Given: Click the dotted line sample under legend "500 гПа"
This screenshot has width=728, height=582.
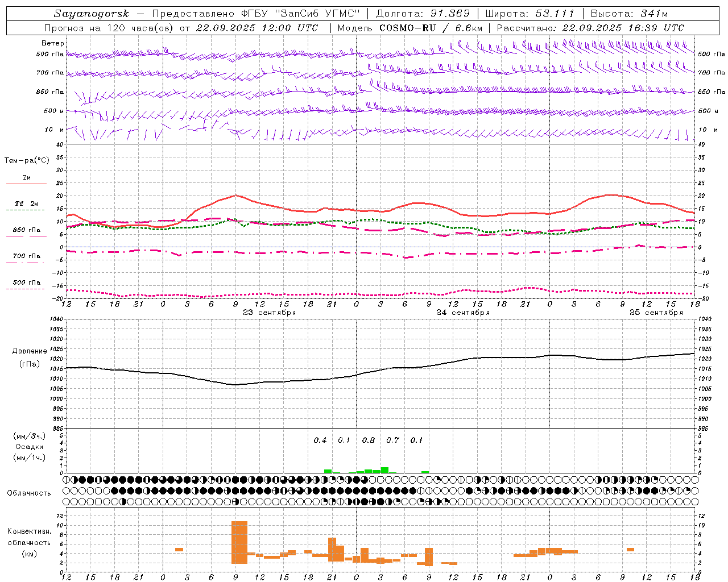Looking at the screenshot, I should (25, 289).
